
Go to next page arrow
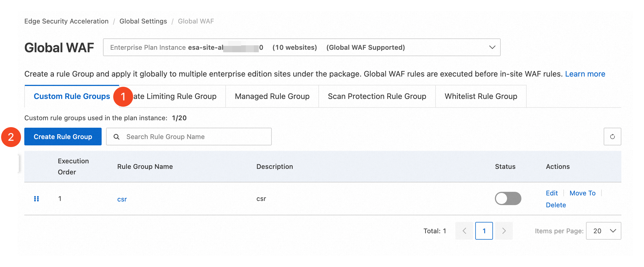504,231
